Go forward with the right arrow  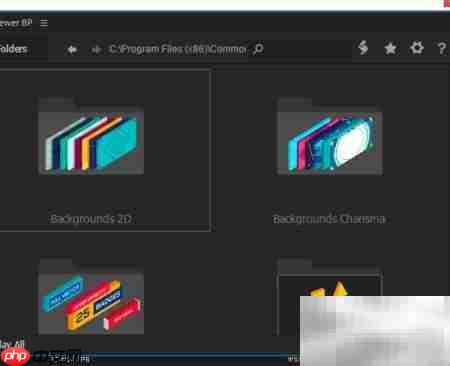96,50
